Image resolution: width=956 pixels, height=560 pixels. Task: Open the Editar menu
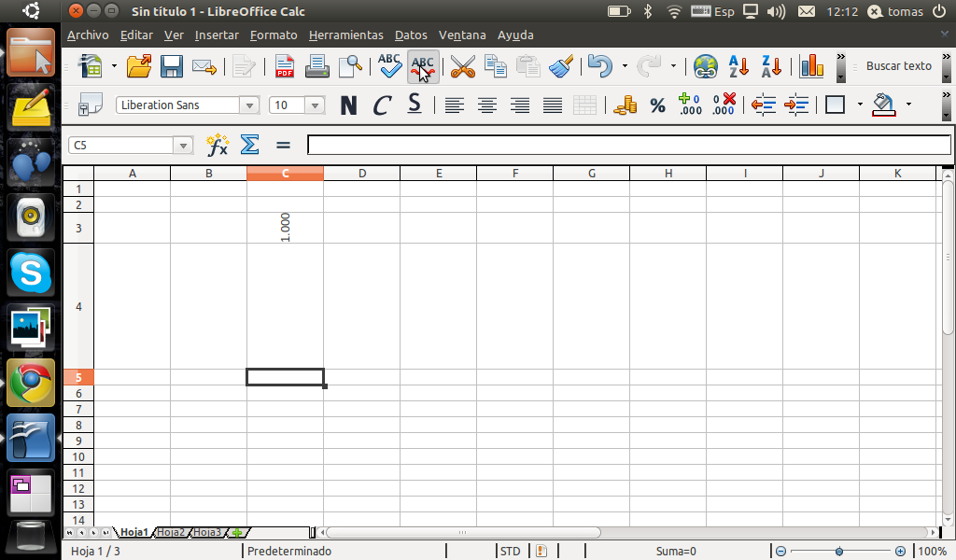coord(136,35)
